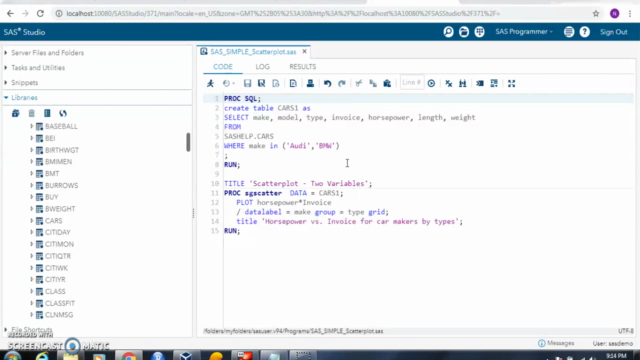The width and height of the screenshot is (640, 360).
Task: Open the more application options menu icon
Action: coord(569,32)
